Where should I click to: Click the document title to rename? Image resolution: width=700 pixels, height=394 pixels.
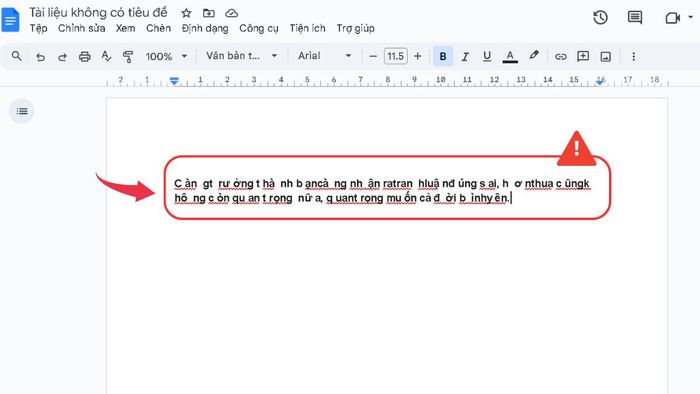click(98, 12)
